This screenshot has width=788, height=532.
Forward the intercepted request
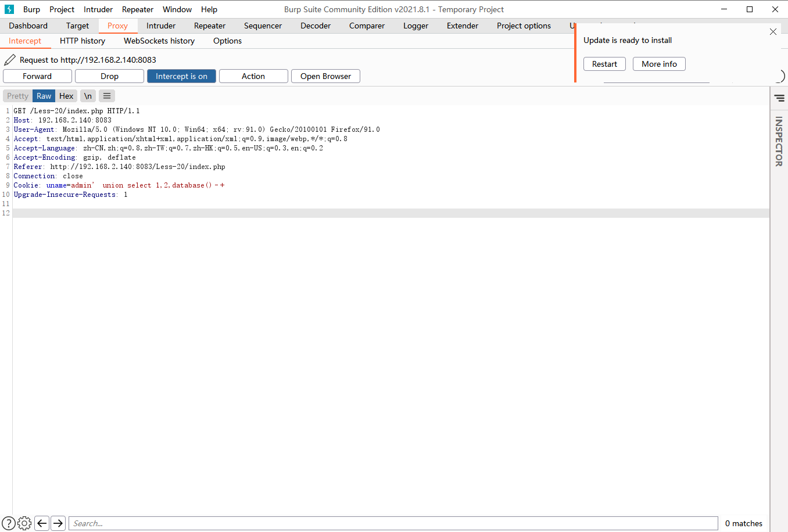[x=37, y=76]
